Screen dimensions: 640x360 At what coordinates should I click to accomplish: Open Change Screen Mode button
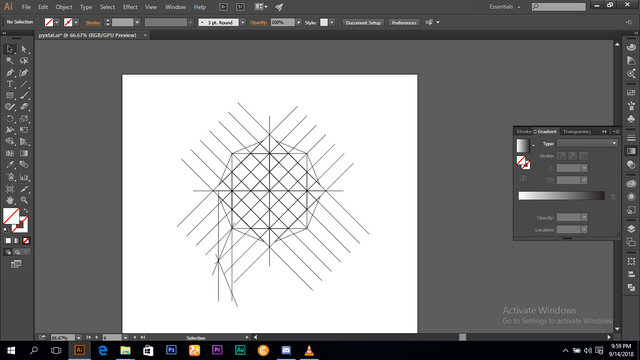click(16, 264)
